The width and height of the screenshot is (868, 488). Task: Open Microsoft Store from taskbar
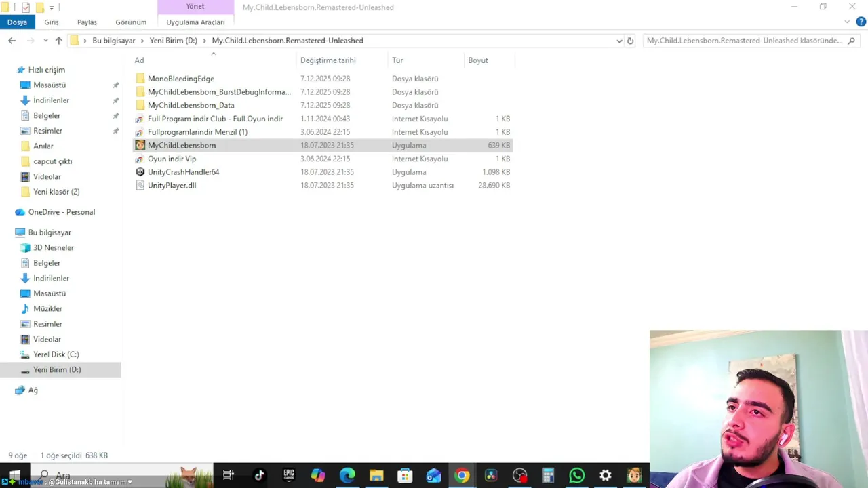(405, 475)
